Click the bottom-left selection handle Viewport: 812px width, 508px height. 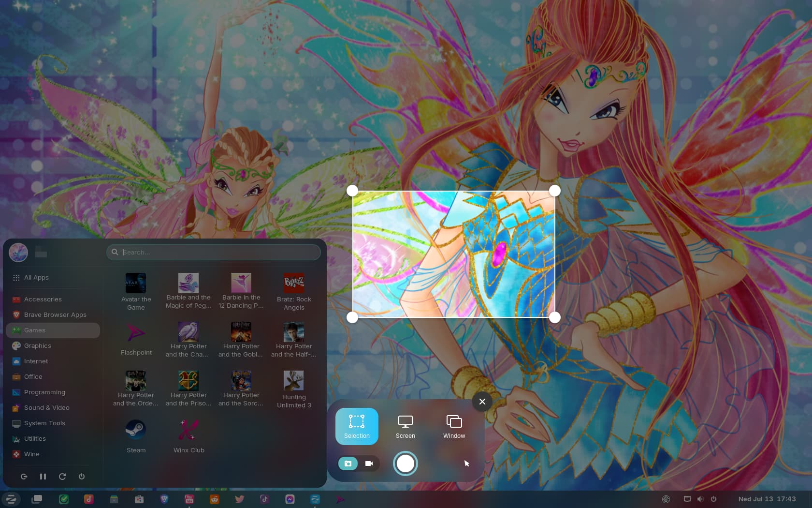coord(352,317)
